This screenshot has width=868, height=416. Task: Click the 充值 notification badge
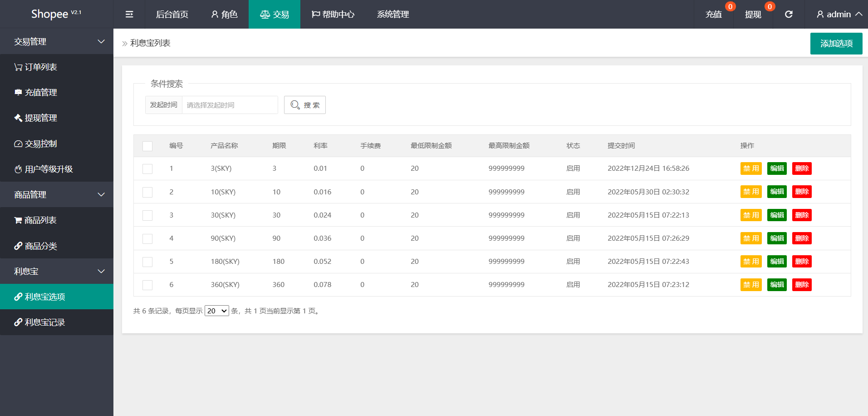[730, 6]
